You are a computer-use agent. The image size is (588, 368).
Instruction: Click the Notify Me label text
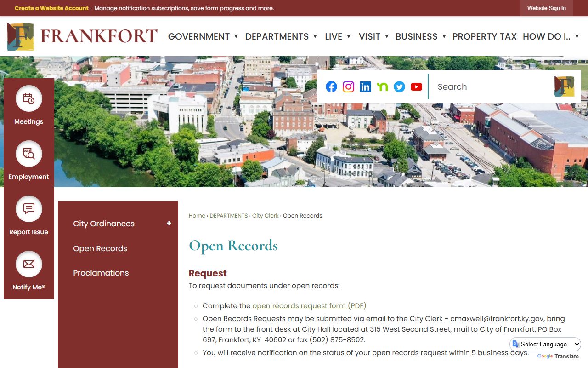pos(28,287)
